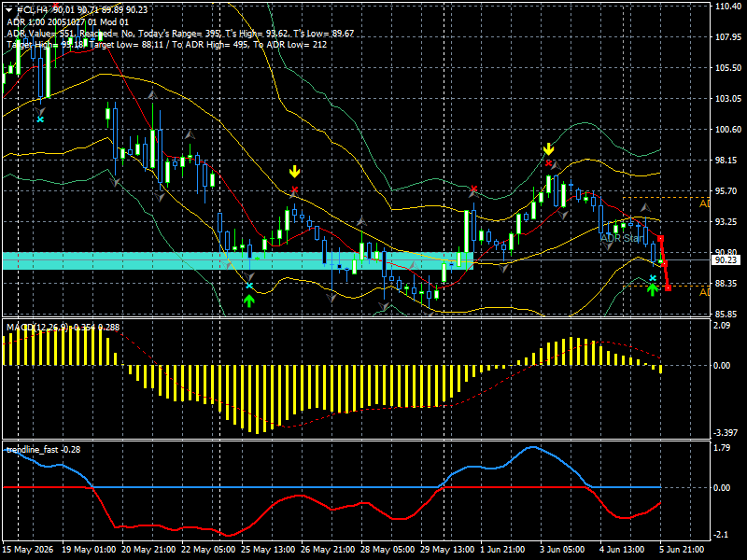Click the 110.40 price axis label

[728, 7]
